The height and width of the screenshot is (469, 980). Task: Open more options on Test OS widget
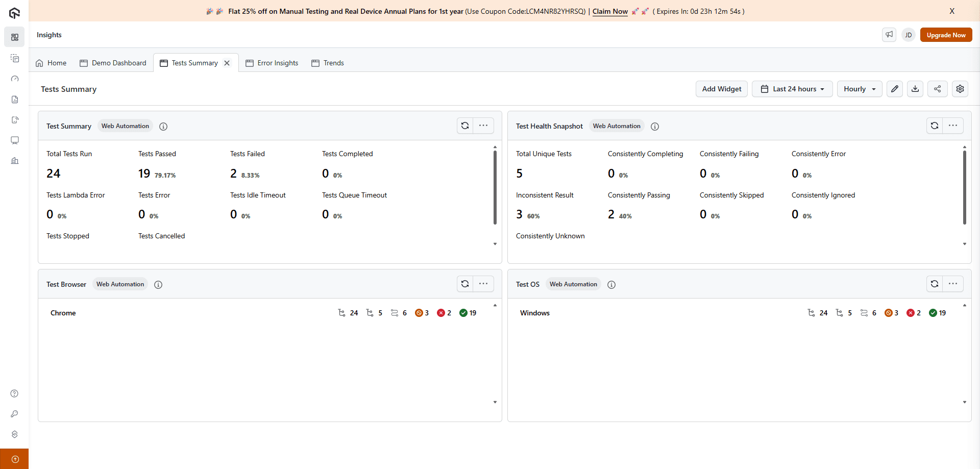point(953,284)
